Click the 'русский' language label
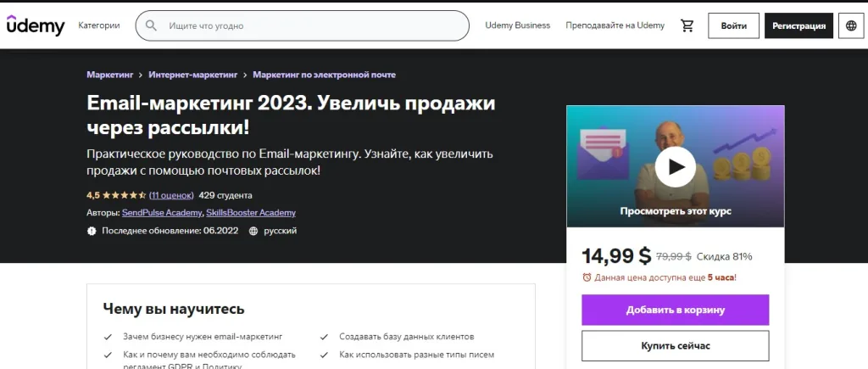Viewport: 868px width, 369px height. click(x=280, y=231)
